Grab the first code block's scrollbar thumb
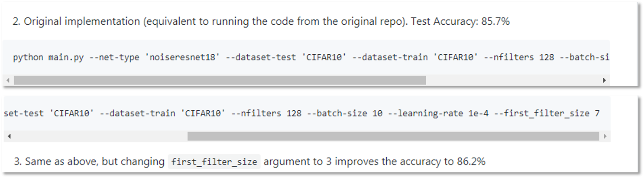 click(x=220, y=80)
